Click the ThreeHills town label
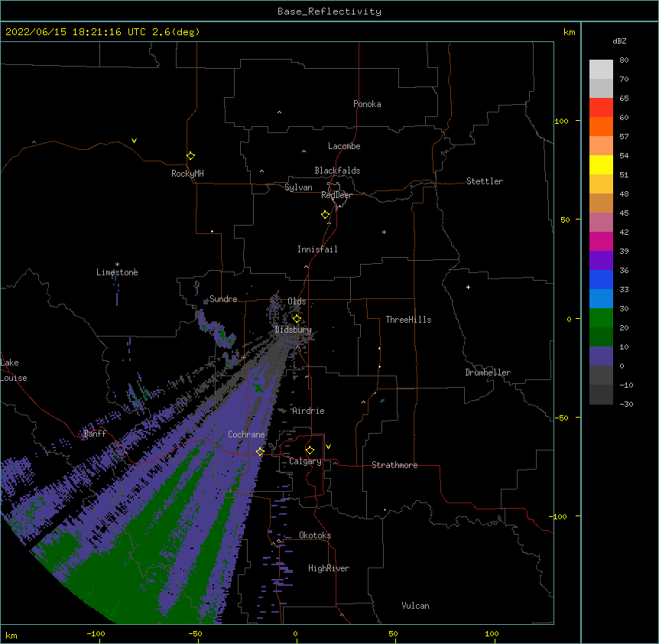This screenshot has width=659, height=644. (408, 320)
